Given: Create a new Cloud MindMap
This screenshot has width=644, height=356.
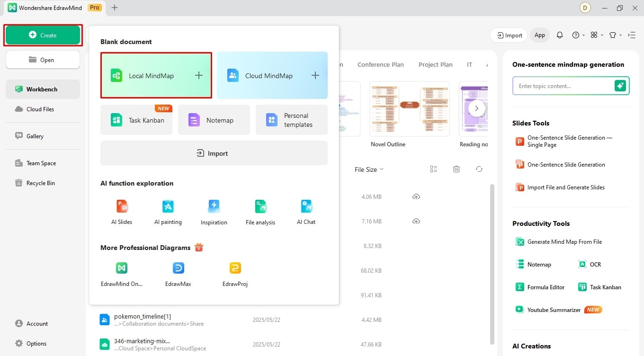Looking at the screenshot, I should [272, 75].
